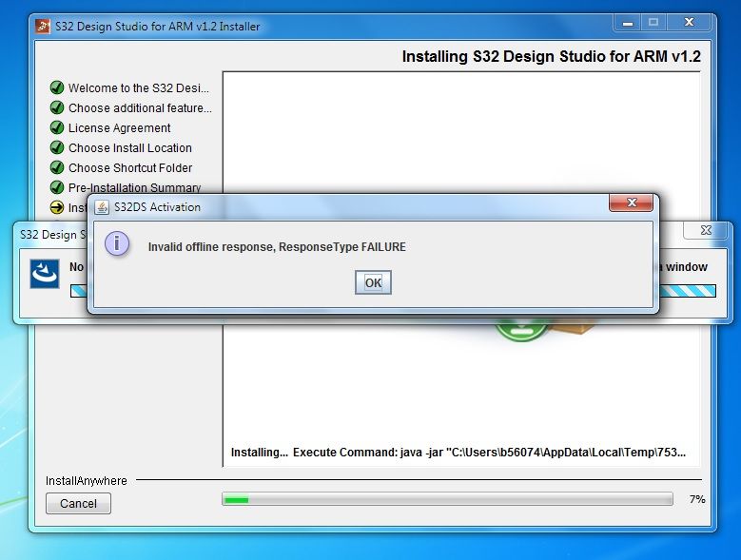This screenshot has height=560, width=741.
Task: Close the S32 Design Studio installer window
Action: pyautogui.click(x=689, y=23)
